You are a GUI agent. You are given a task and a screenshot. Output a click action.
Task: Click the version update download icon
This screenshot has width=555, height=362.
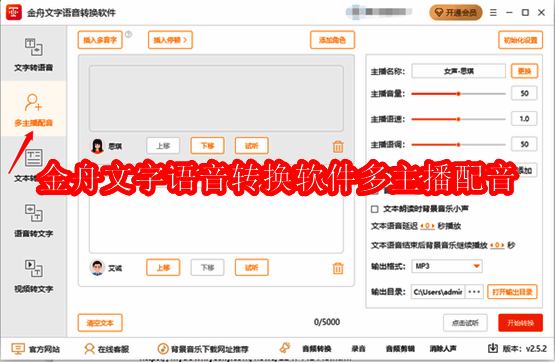coord(493,349)
